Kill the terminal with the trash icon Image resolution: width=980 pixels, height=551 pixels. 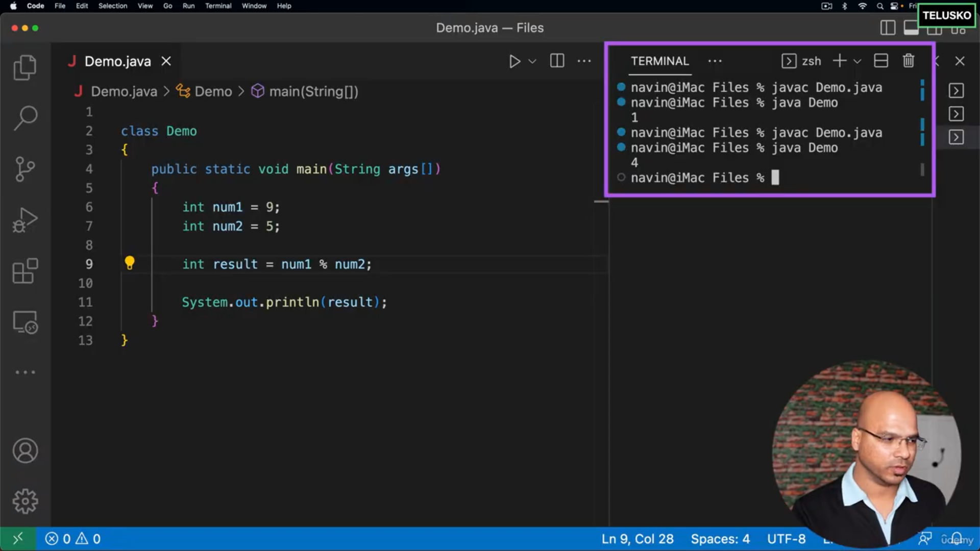(909, 61)
